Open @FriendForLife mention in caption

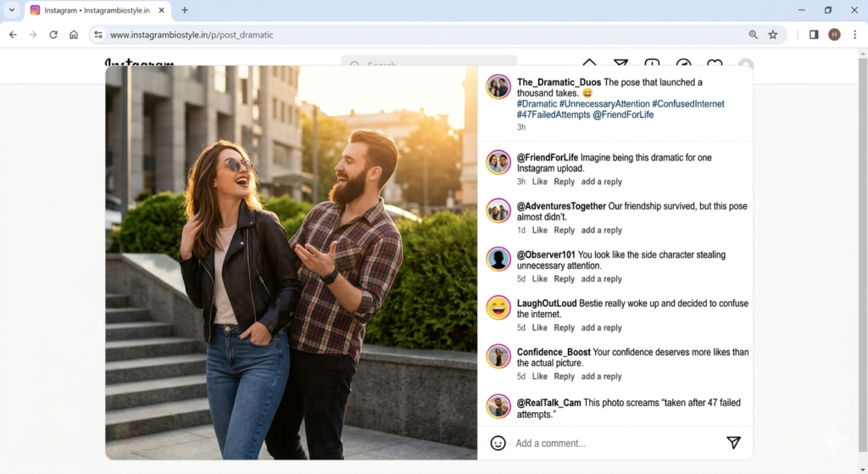(x=623, y=114)
